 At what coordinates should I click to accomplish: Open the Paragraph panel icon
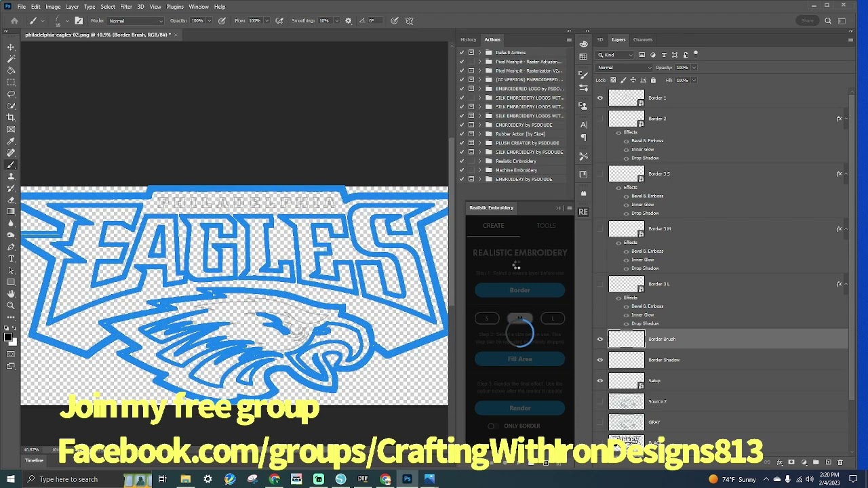(583, 138)
